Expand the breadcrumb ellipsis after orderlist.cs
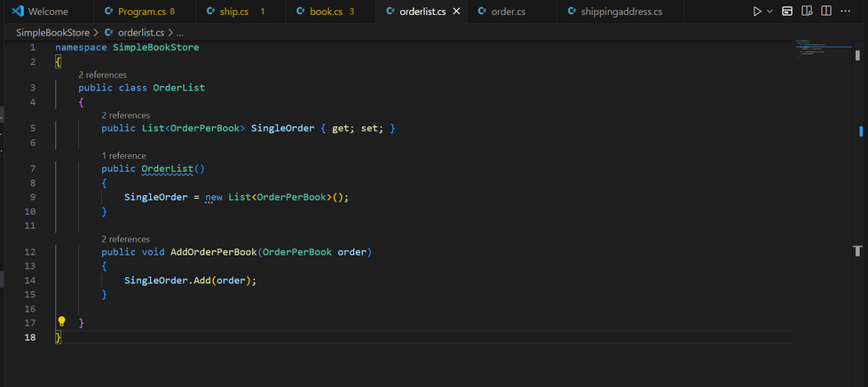 [x=179, y=32]
